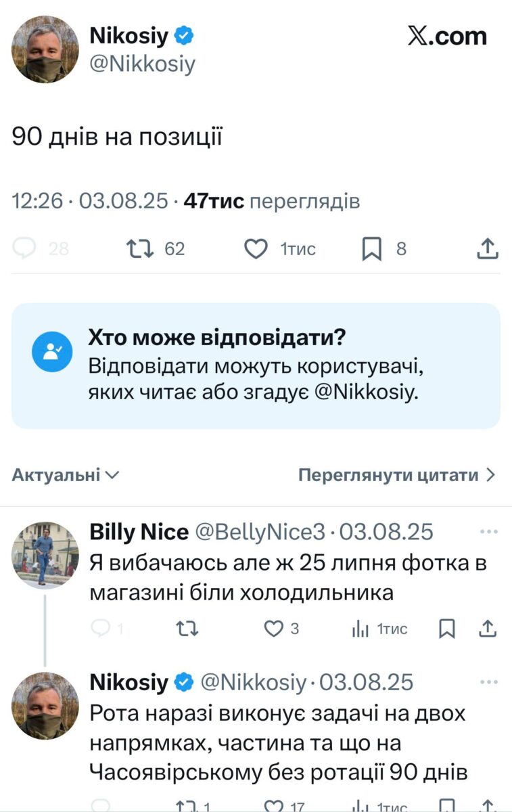Viewport: 512px width, 812px height.
Task: Open more options on Billy Nice's reply
Action: pyautogui.click(x=488, y=532)
